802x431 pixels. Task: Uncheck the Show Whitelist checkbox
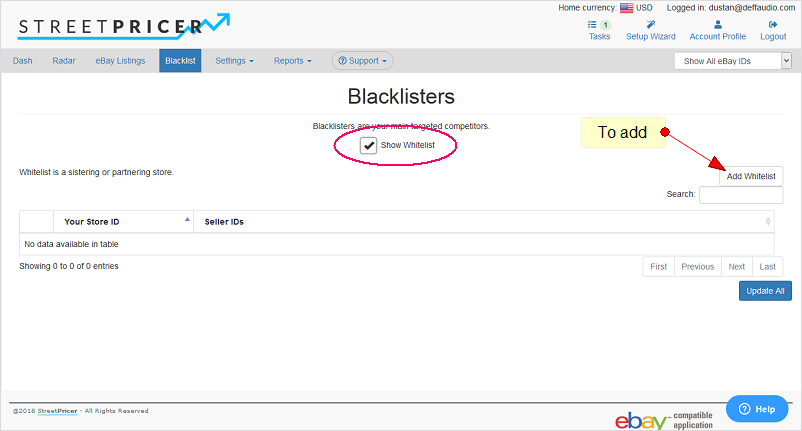click(x=368, y=146)
